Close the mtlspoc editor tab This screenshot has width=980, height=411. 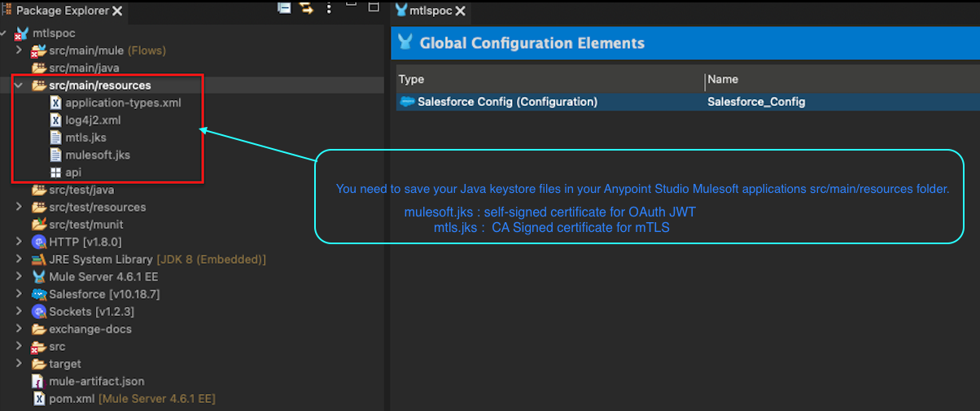point(460,11)
